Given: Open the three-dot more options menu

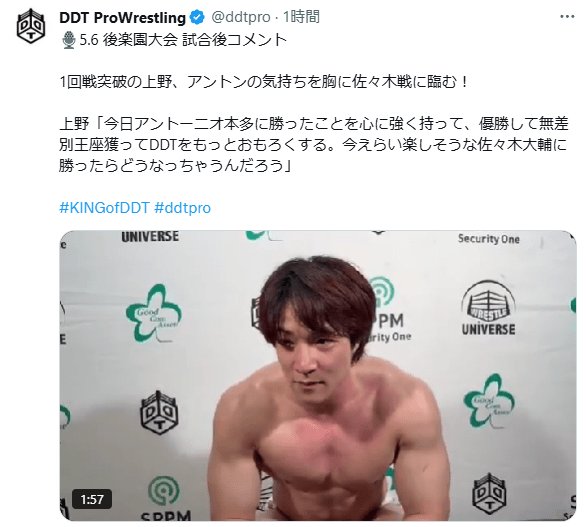Looking at the screenshot, I should [x=567, y=17].
